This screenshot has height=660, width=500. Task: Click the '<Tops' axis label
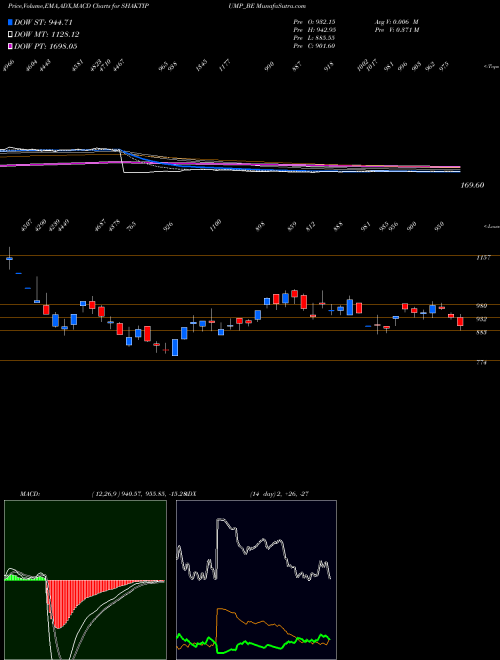pyautogui.click(x=491, y=66)
